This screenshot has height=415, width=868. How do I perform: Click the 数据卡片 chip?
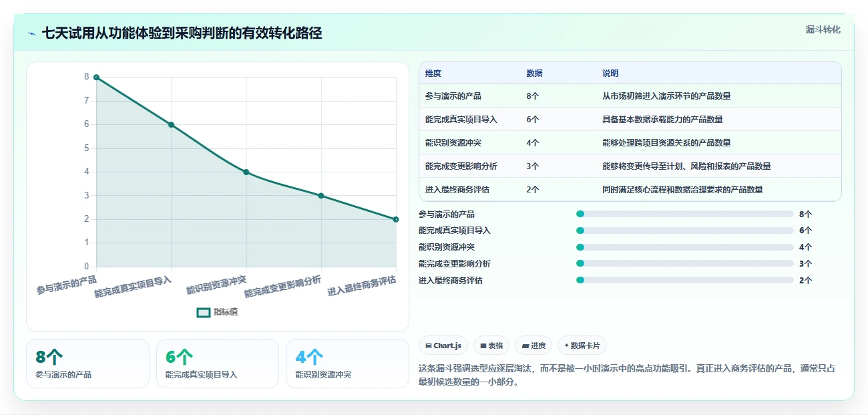[582, 345]
